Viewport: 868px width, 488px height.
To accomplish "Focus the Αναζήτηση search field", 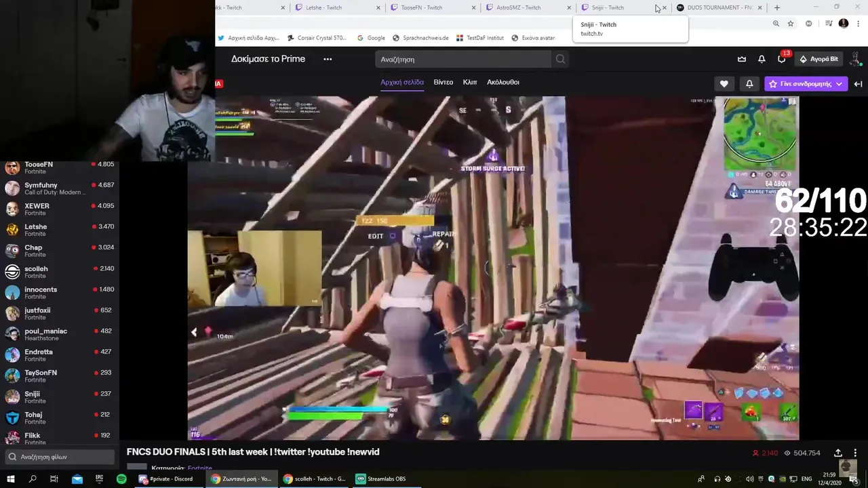I will click(463, 59).
